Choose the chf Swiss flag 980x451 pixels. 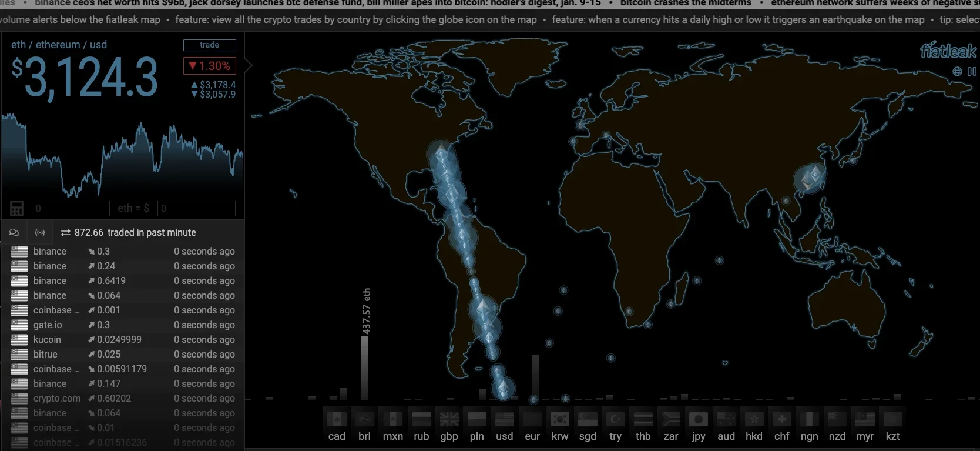coord(781,419)
